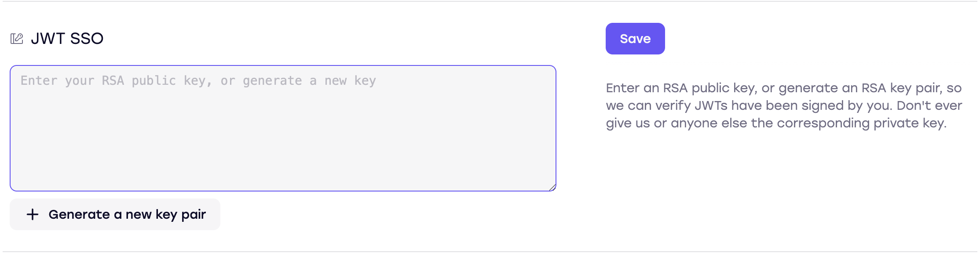Viewport: 980px width, 253px height.
Task: Click the 'Save' label text
Action: [635, 39]
